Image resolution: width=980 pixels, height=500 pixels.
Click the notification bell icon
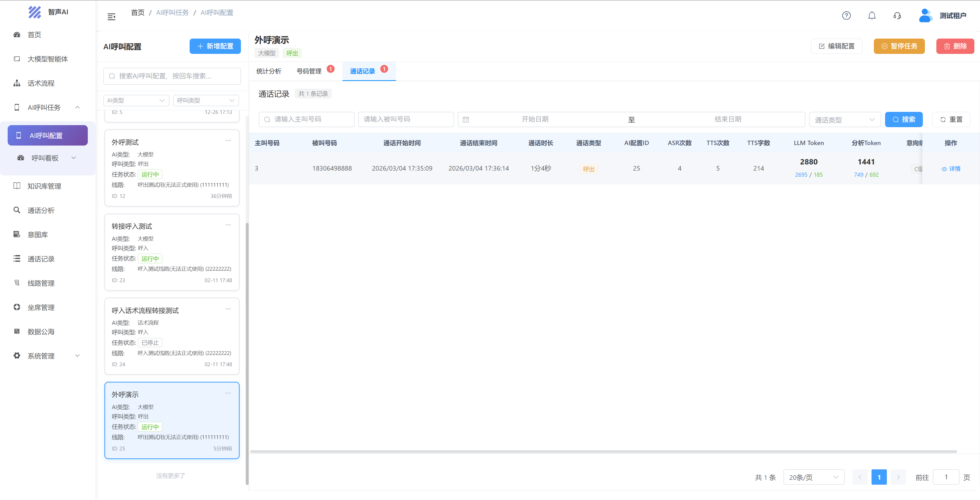872,16
